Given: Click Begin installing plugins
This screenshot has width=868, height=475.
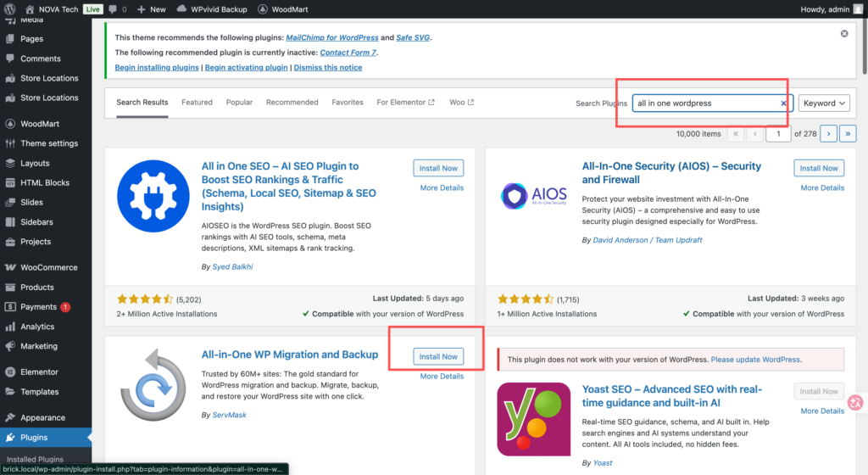Looking at the screenshot, I should [x=157, y=68].
